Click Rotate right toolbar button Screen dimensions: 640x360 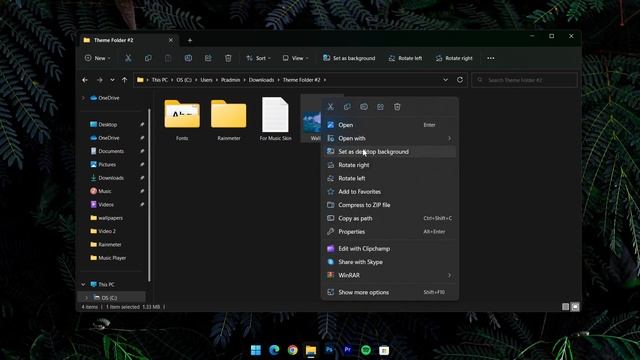[x=454, y=58]
